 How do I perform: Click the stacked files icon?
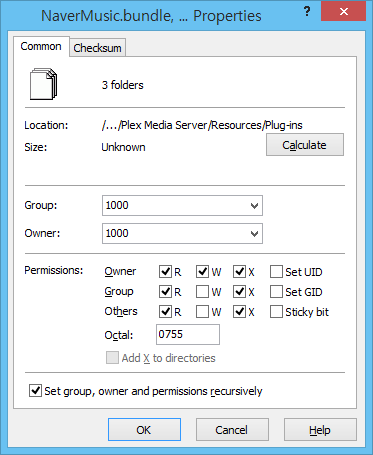tap(44, 84)
